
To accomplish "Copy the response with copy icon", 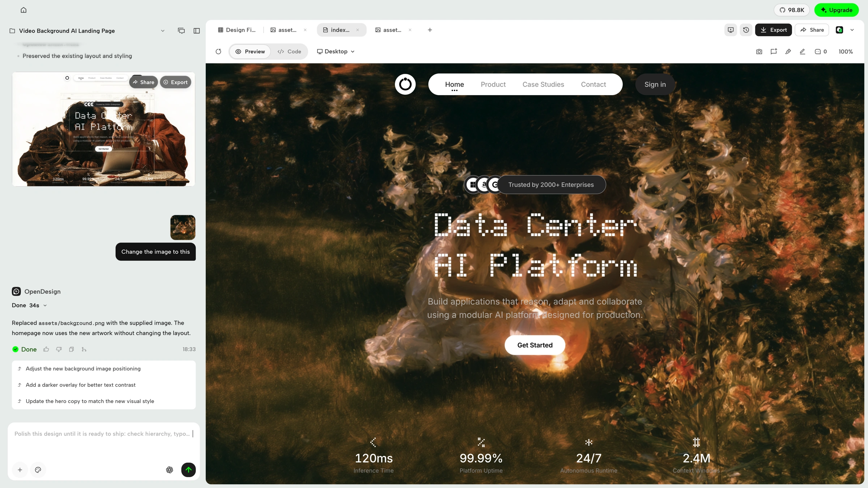I will [x=72, y=349].
